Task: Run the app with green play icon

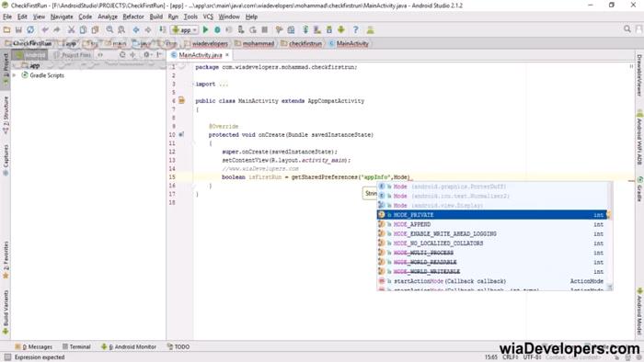Action: click(205, 29)
